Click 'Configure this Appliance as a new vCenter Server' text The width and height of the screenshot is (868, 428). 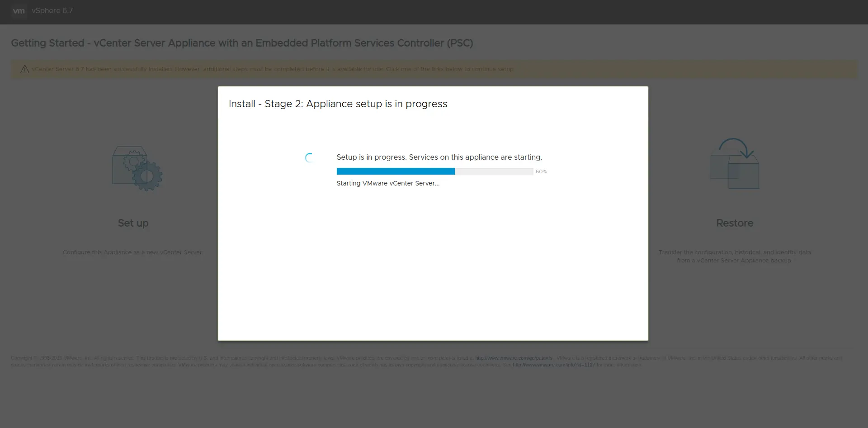(132, 252)
